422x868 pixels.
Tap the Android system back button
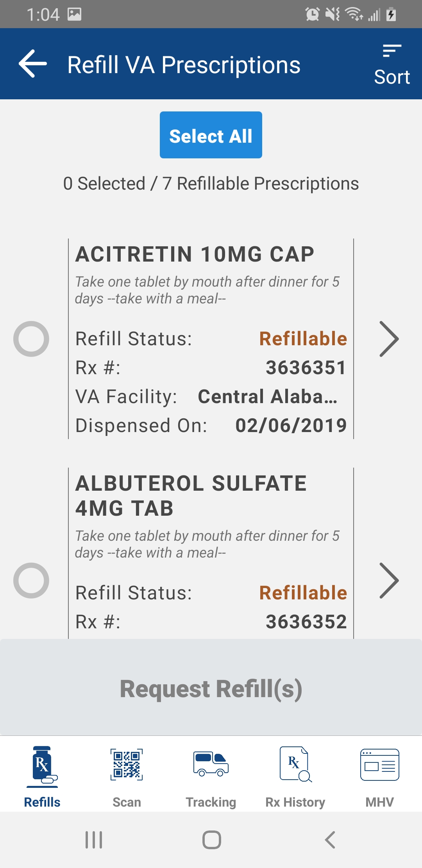[330, 840]
